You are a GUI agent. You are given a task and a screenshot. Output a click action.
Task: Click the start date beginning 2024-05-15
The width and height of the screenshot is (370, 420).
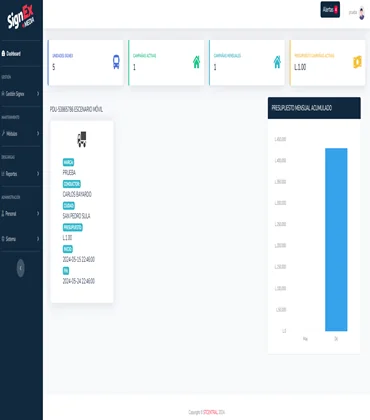pos(79,259)
